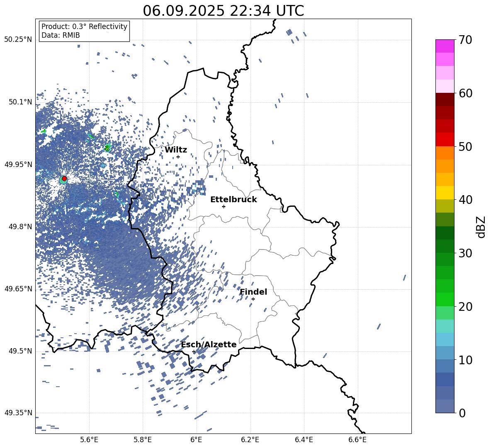Screen dimensions: 491x448
Task: Click the 6°E longitude label
Action: pyautogui.click(x=196, y=440)
